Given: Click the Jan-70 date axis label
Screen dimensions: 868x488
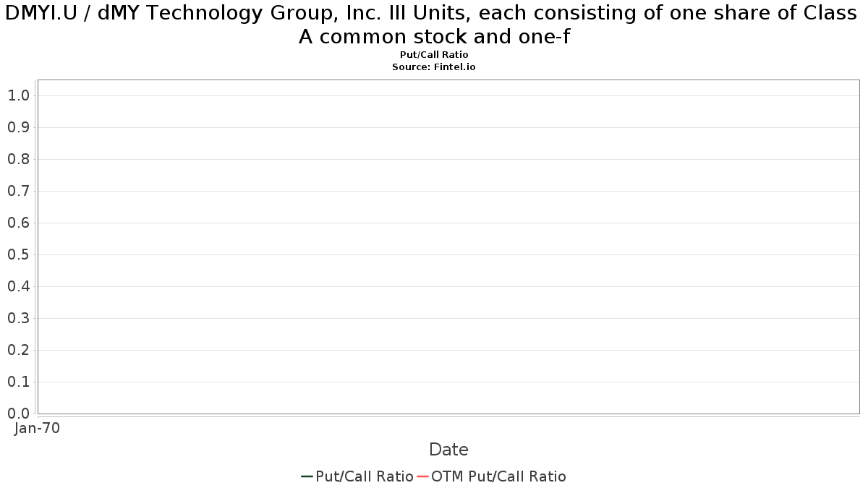Looking at the screenshot, I should pyautogui.click(x=38, y=428).
